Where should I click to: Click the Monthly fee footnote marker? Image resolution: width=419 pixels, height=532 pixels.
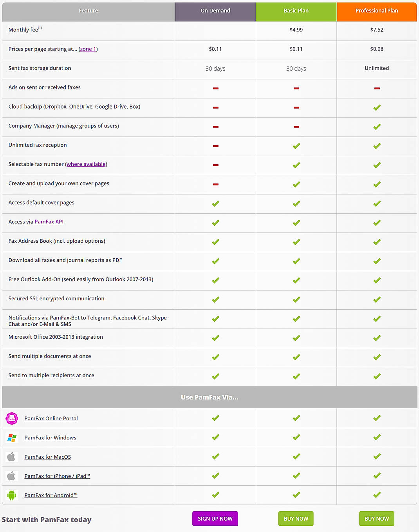[x=40, y=27]
